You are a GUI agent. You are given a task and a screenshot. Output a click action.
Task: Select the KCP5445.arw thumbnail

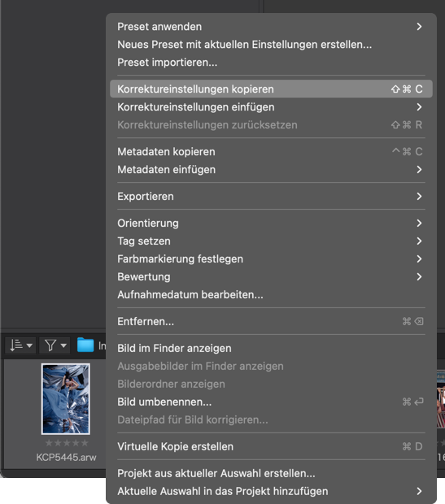click(66, 399)
